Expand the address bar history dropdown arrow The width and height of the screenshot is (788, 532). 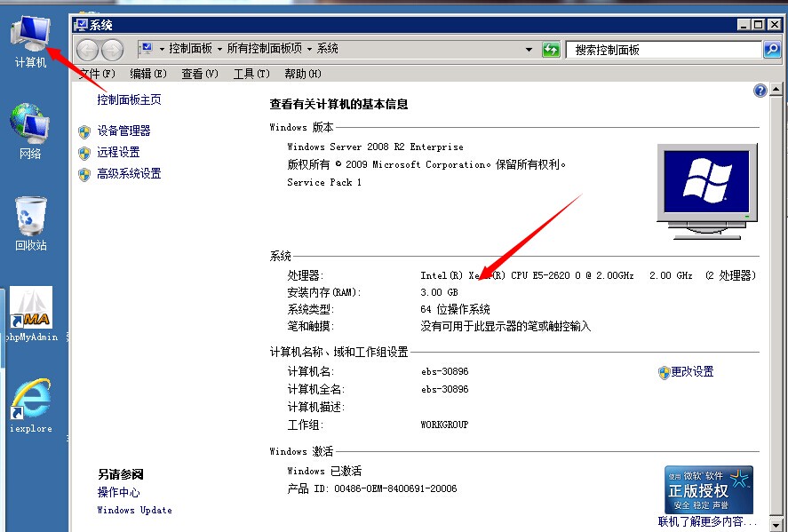[529, 50]
